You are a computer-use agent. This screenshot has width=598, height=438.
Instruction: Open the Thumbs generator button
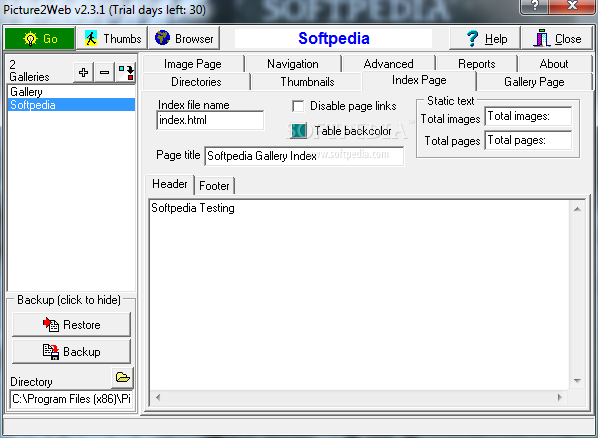pos(112,39)
